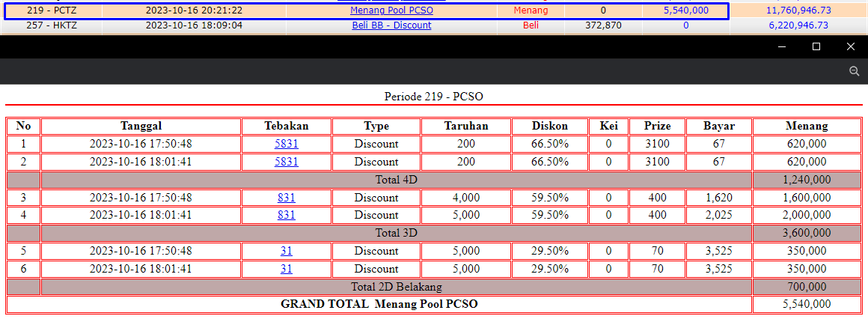Click the Periode 219 - PCSO heading
Screen dimensions: 868x322
pos(434,97)
